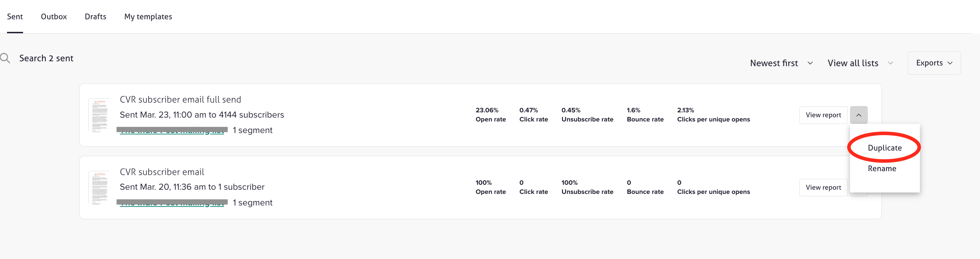980x259 pixels.
Task: Open the redacted mailing list link in the second campaign
Action: click(172, 203)
